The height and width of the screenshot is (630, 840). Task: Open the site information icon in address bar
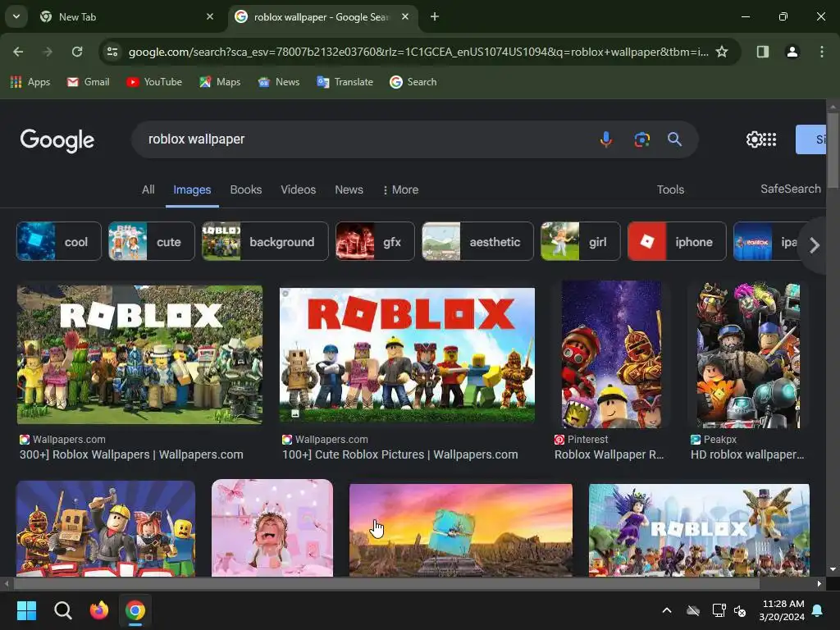(112, 52)
